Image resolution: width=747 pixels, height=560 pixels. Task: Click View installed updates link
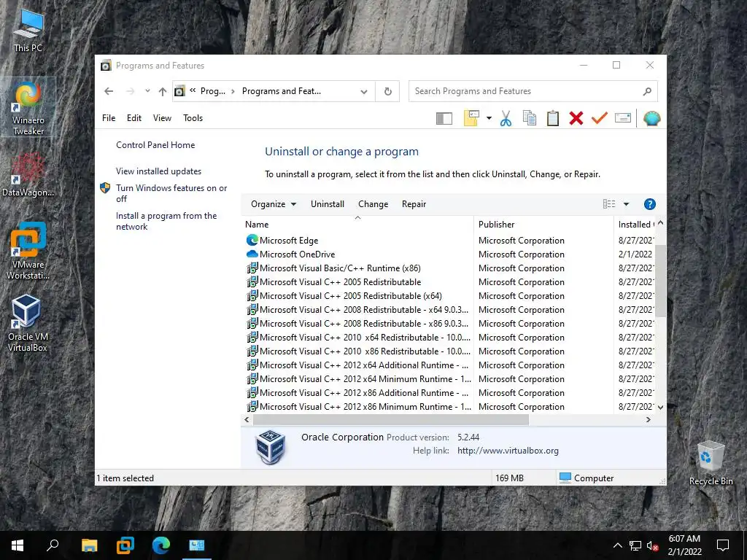[158, 171]
